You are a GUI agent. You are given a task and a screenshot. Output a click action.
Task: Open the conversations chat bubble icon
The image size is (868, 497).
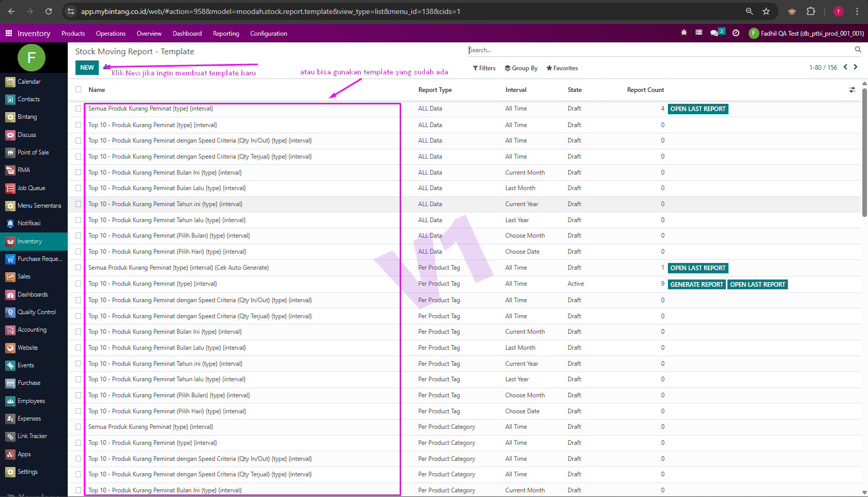(x=714, y=33)
